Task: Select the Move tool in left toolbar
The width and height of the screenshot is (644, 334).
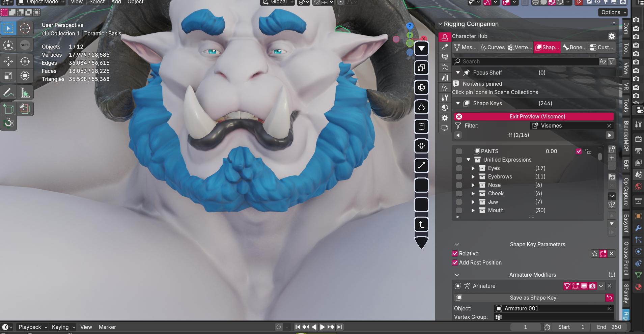Action: point(8,61)
